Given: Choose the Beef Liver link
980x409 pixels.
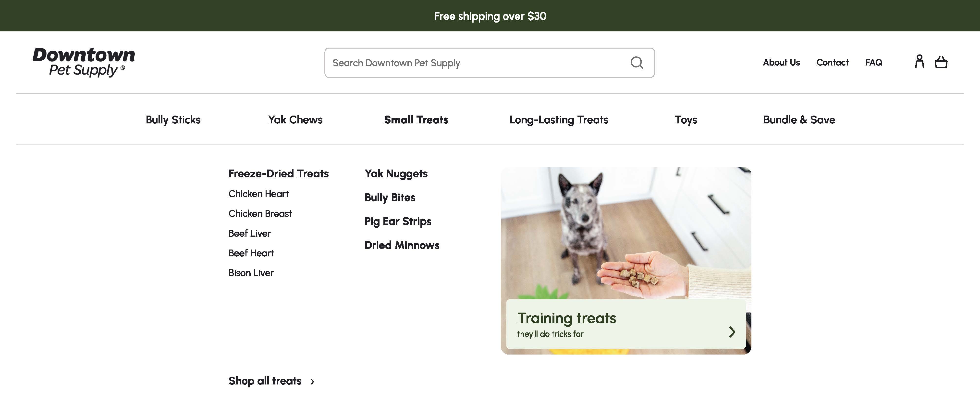Looking at the screenshot, I should pyautogui.click(x=250, y=233).
